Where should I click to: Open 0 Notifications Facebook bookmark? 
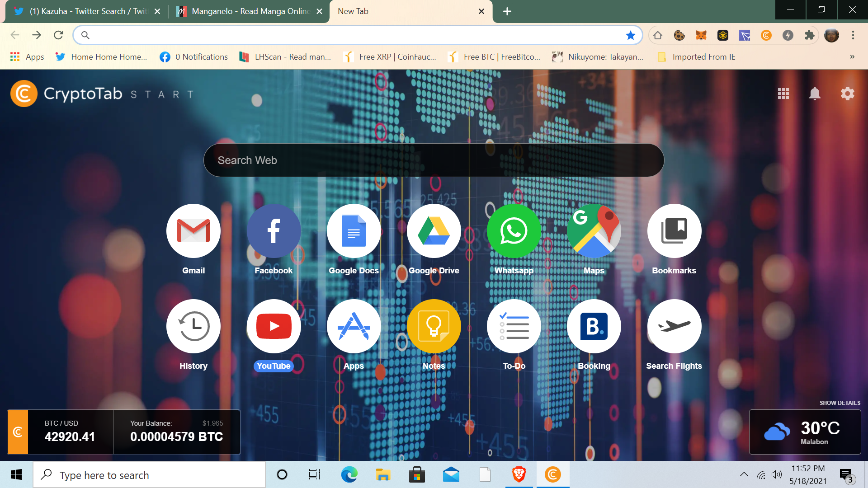click(x=193, y=57)
